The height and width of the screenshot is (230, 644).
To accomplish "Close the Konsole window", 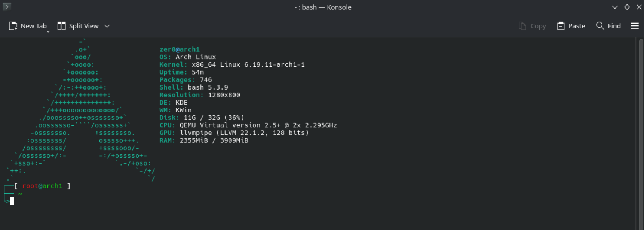I will coord(639,7).
